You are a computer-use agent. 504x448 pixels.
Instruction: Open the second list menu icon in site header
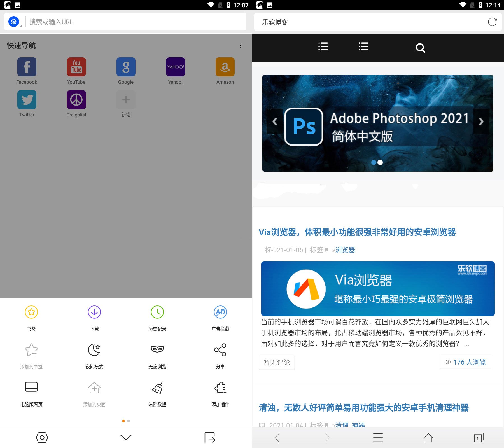[363, 46]
